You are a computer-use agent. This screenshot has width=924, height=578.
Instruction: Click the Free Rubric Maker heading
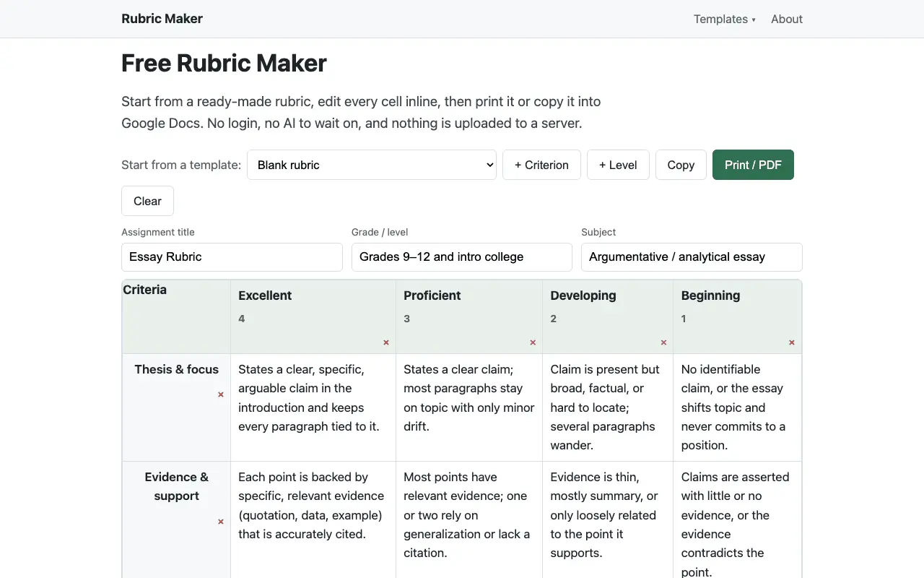coord(224,64)
